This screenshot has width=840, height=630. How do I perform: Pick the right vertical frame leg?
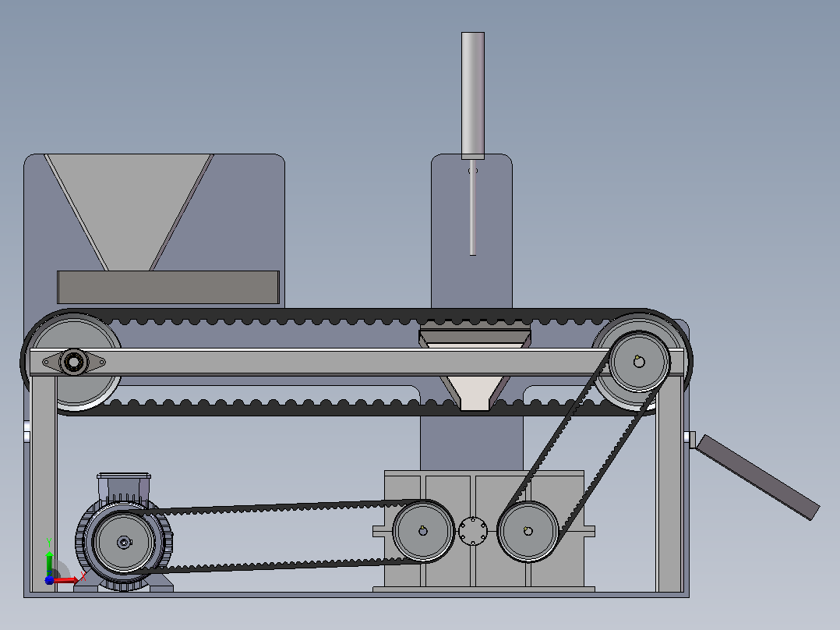(x=669, y=483)
